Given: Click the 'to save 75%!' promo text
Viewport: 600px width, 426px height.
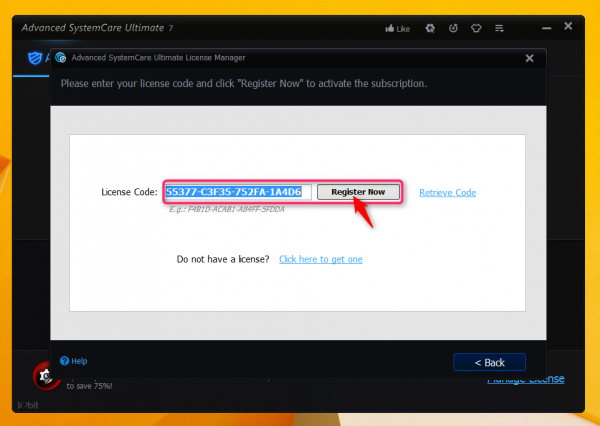Looking at the screenshot, I should [x=90, y=386].
